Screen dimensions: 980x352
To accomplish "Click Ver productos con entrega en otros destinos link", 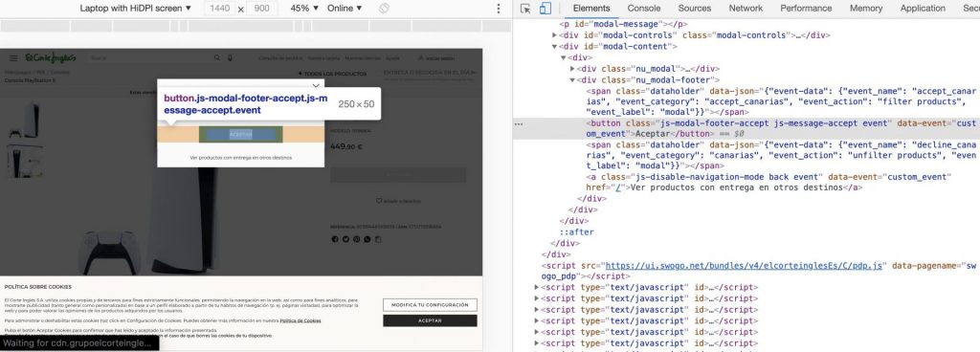I will pyautogui.click(x=240, y=158).
